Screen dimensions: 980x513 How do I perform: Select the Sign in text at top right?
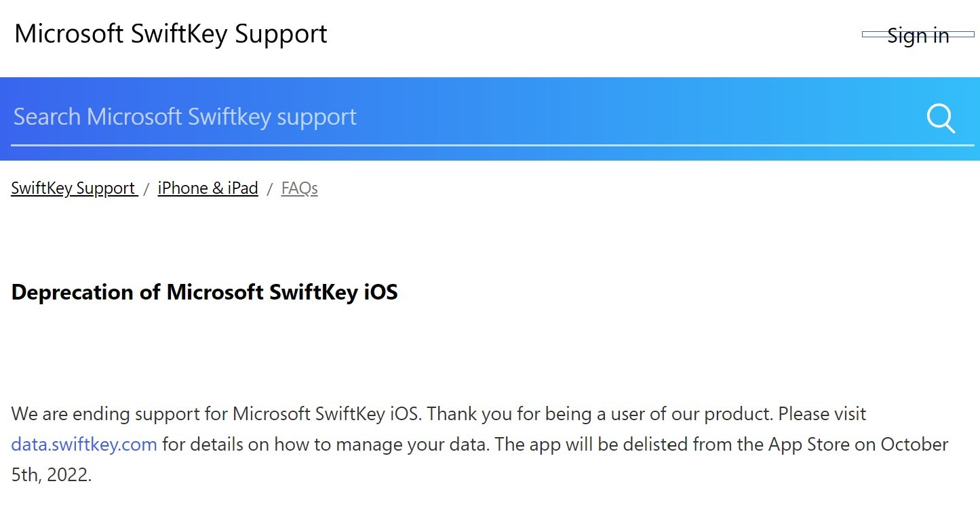click(x=918, y=35)
